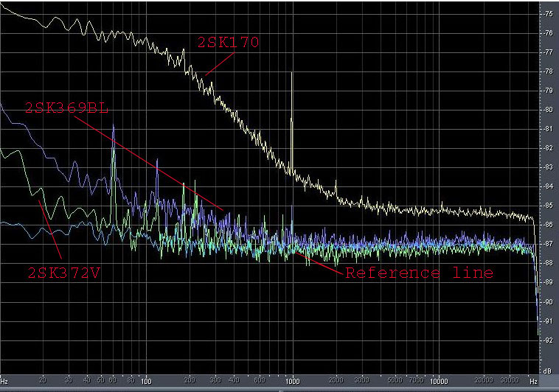Image resolution: width=559 pixels, height=392 pixels.
Task: Click the -91 level marking
Action: [548, 321]
